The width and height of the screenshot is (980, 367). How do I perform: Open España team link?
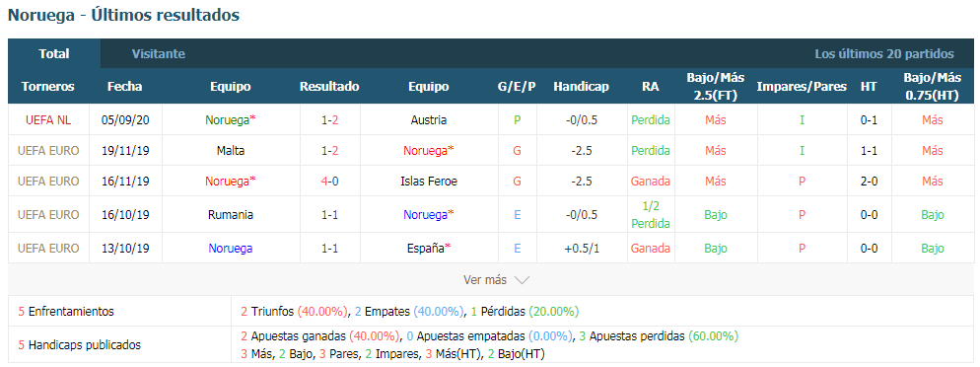point(428,249)
